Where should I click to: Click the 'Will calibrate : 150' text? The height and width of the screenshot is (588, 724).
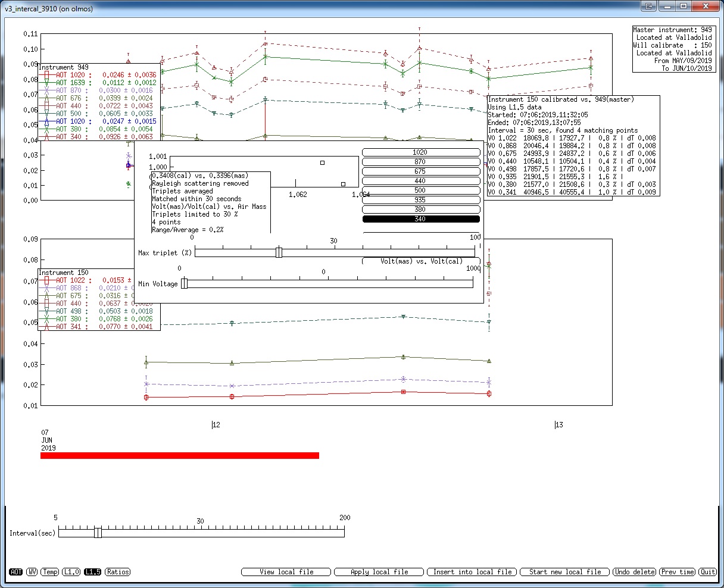click(672, 45)
